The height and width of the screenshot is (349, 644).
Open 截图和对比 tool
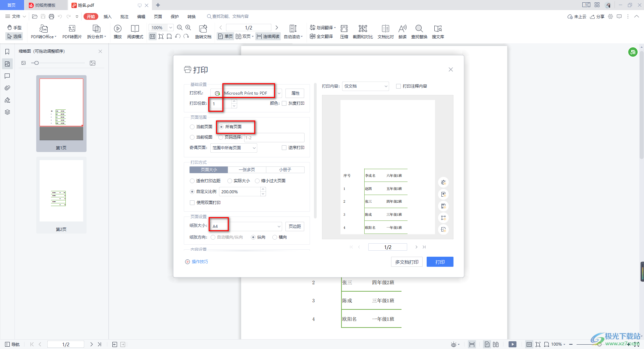tap(363, 32)
